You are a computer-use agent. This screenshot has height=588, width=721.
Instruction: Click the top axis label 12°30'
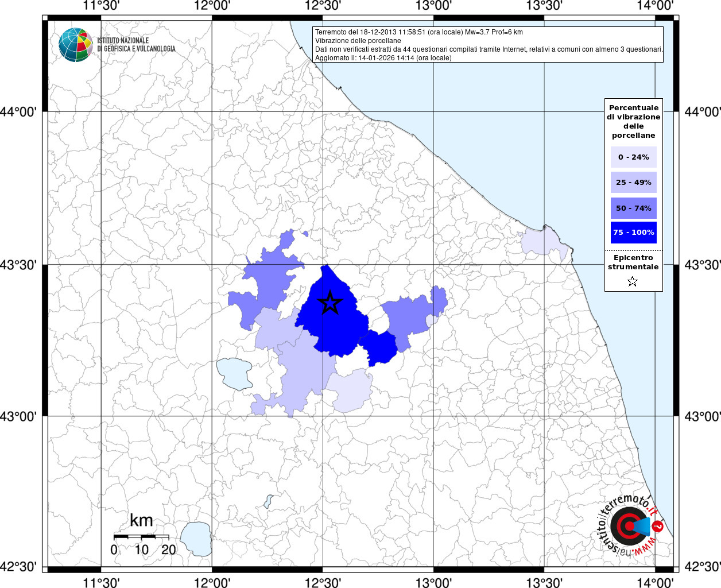(x=323, y=6)
